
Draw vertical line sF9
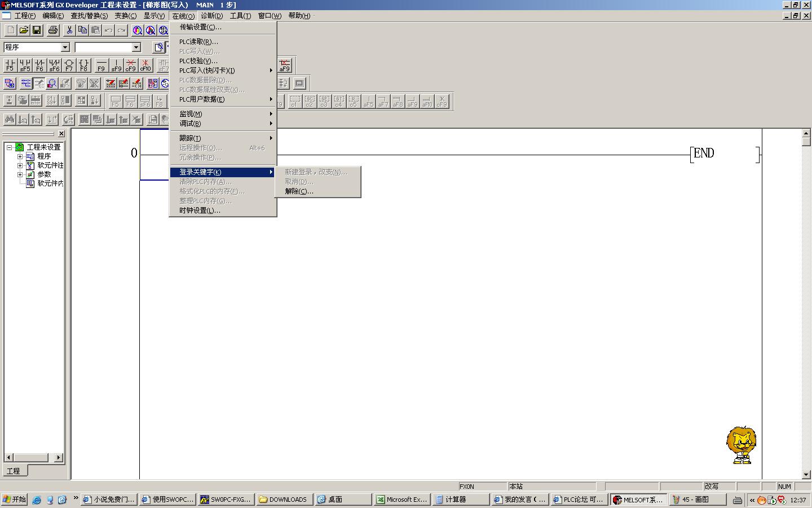pyautogui.click(x=116, y=65)
